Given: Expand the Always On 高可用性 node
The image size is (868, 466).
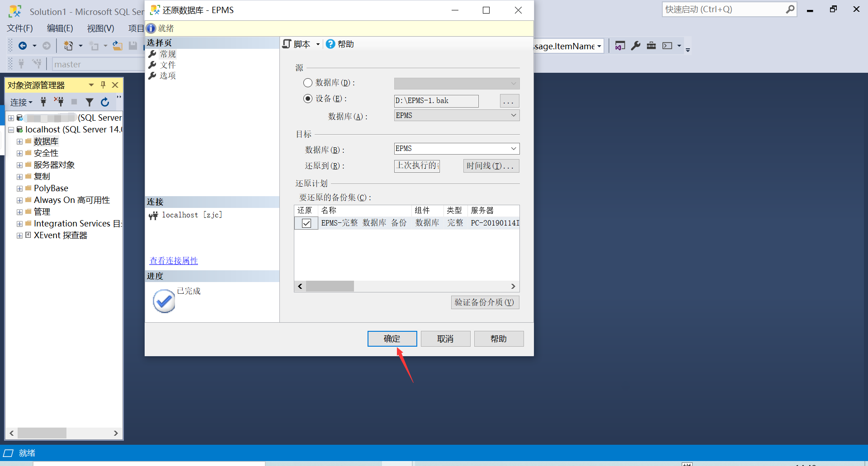Looking at the screenshot, I should pyautogui.click(x=19, y=200).
